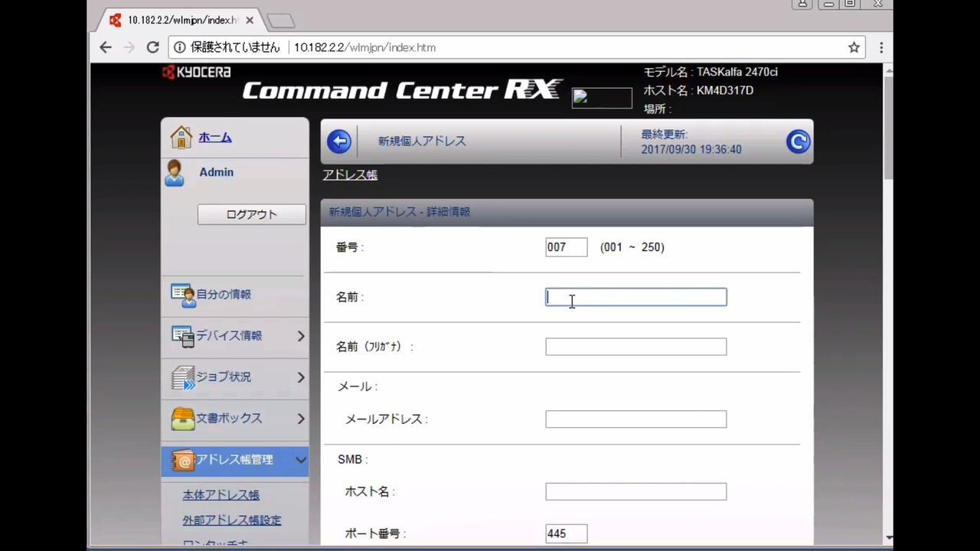Click the blue back arrow icon
980x551 pixels.
(339, 142)
